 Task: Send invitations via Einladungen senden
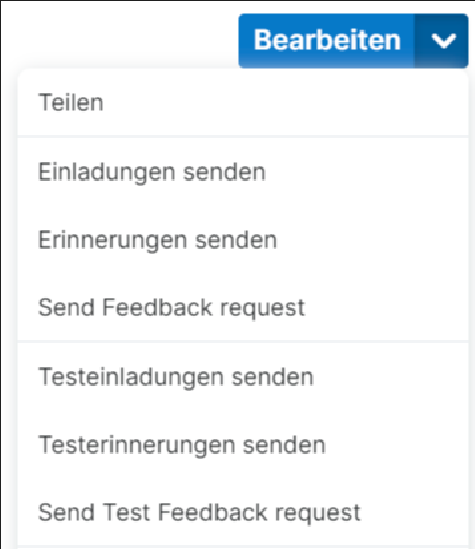coord(243,172)
